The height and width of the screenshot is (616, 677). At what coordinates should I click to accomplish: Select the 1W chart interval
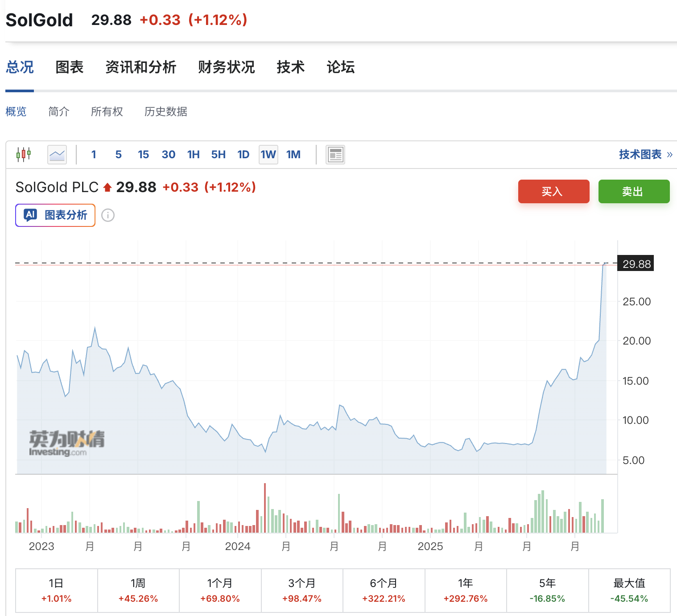pos(268,155)
